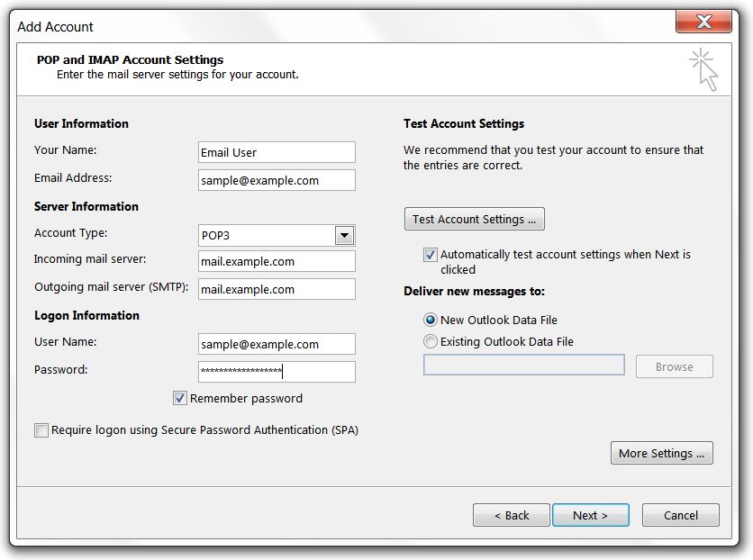Focus the Password field
Viewport: 753px width, 560px height.
pos(277,372)
